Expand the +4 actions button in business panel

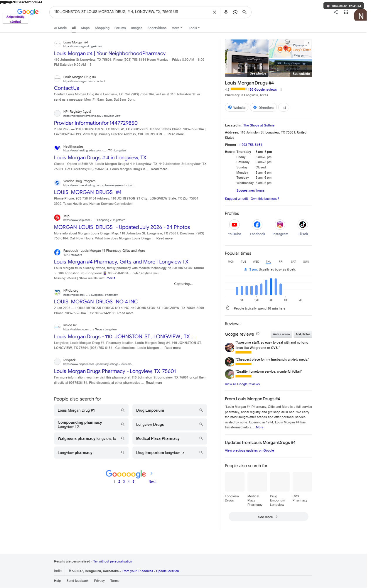[284, 108]
